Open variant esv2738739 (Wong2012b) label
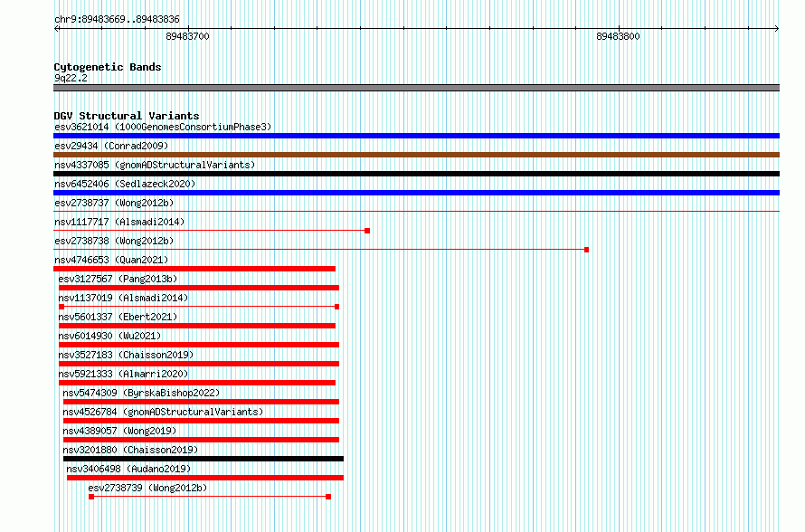The height and width of the screenshot is (532, 805). pyautogui.click(x=147, y=488)
